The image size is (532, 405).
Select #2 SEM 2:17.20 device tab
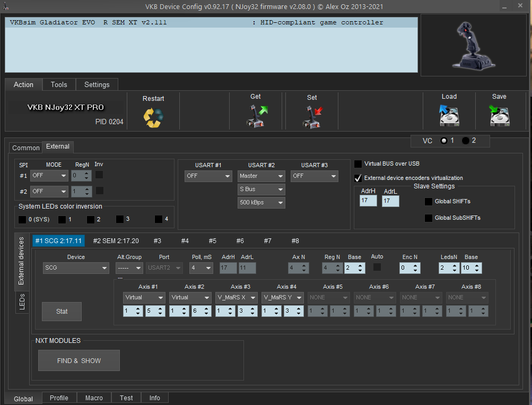point(116,240)
